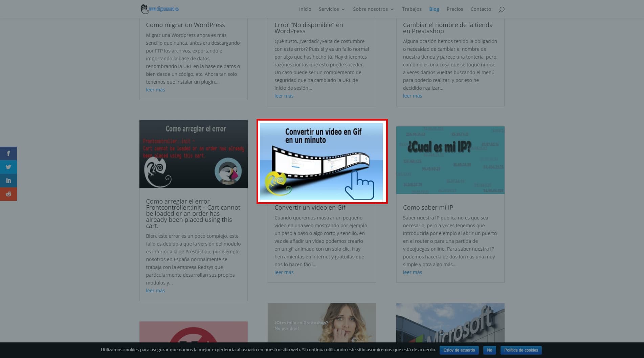Click the Convertir un vídeo en Gif thumbnail

(321, 161)
